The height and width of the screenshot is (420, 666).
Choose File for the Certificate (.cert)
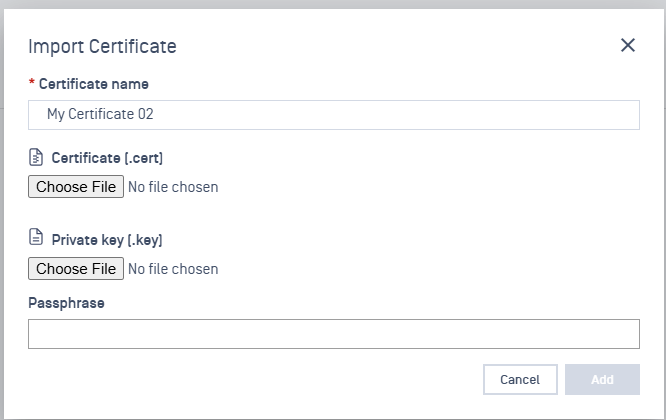pyautogui.click(x=76, y=187)
